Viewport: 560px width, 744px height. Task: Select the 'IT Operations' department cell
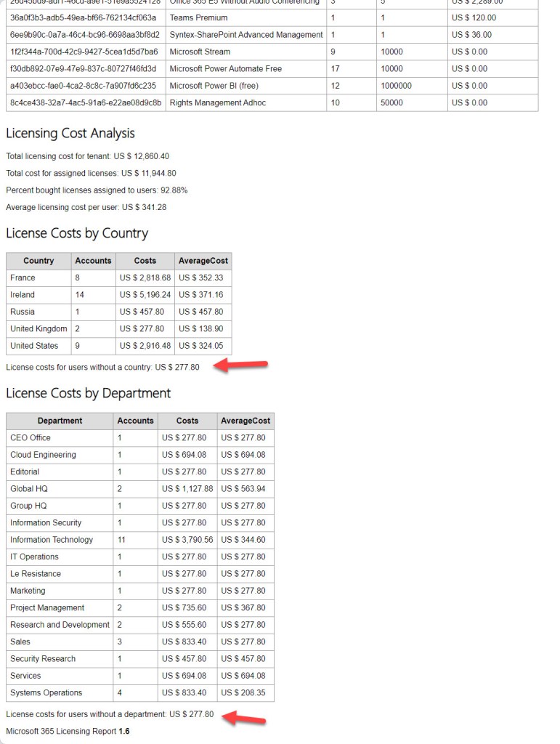(60, 557)
